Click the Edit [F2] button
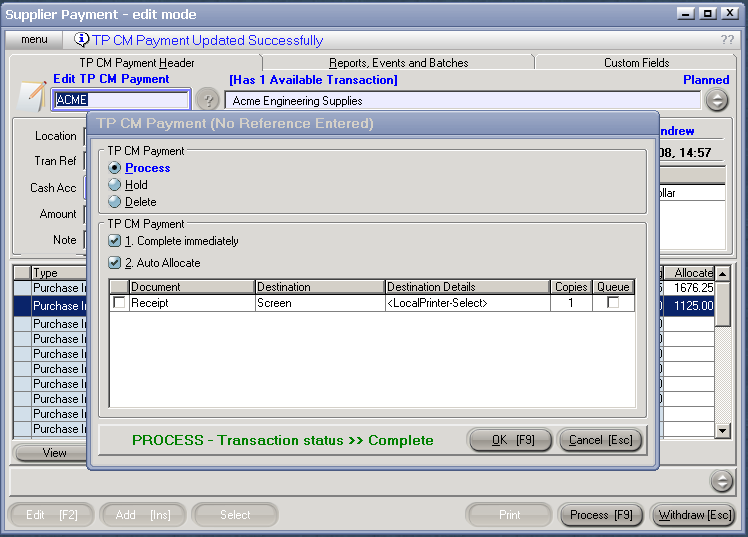This screenshot has height=537, width=748. tap(51, 515)
